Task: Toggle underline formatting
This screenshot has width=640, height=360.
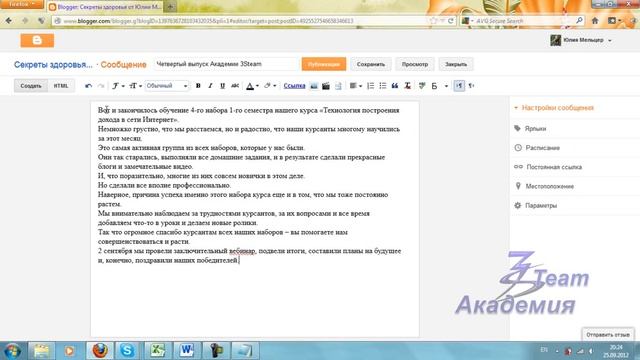Action: [x=222, y=86]
